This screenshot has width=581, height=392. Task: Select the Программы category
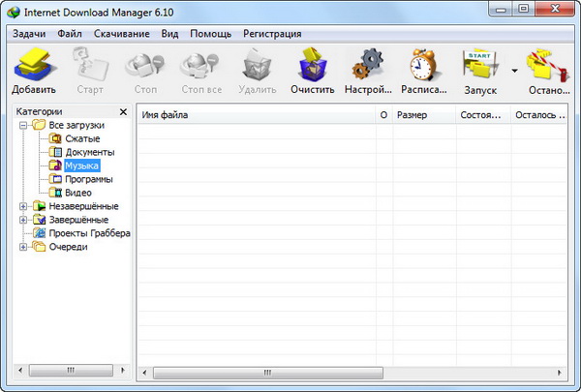[88, 179]
